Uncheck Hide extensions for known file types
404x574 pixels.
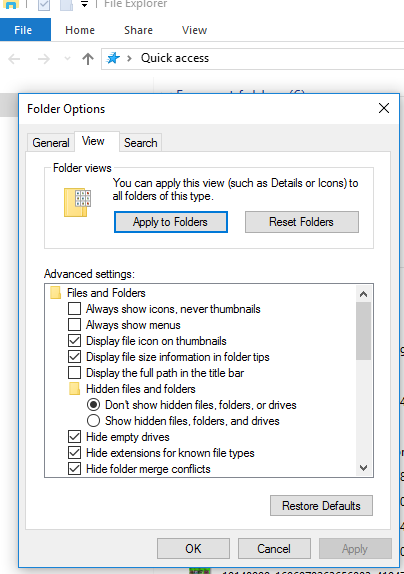[x=74, y=453]
